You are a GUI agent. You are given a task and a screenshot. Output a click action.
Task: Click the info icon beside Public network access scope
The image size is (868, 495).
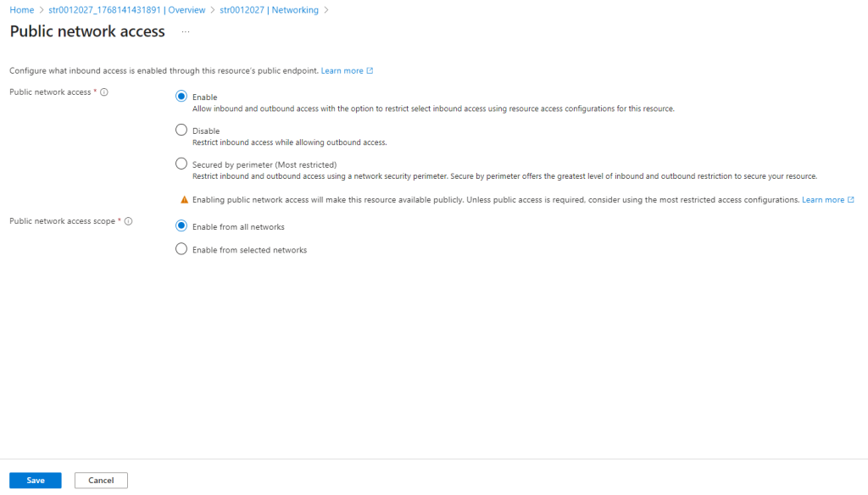(129, 221)
